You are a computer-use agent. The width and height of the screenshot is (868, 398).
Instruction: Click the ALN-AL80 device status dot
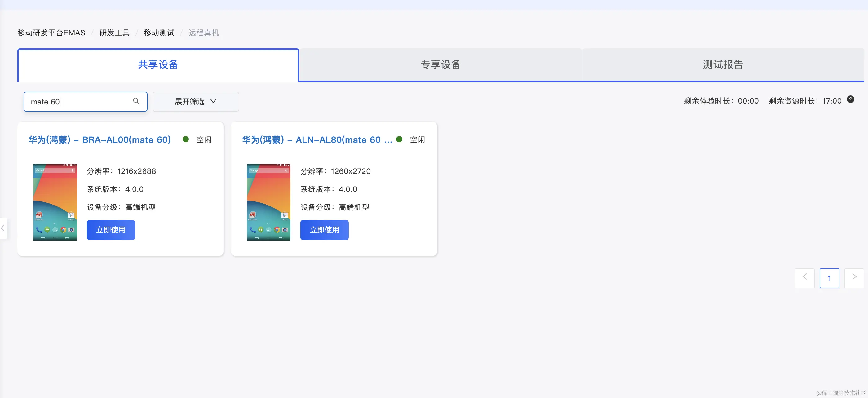(399, 139)
